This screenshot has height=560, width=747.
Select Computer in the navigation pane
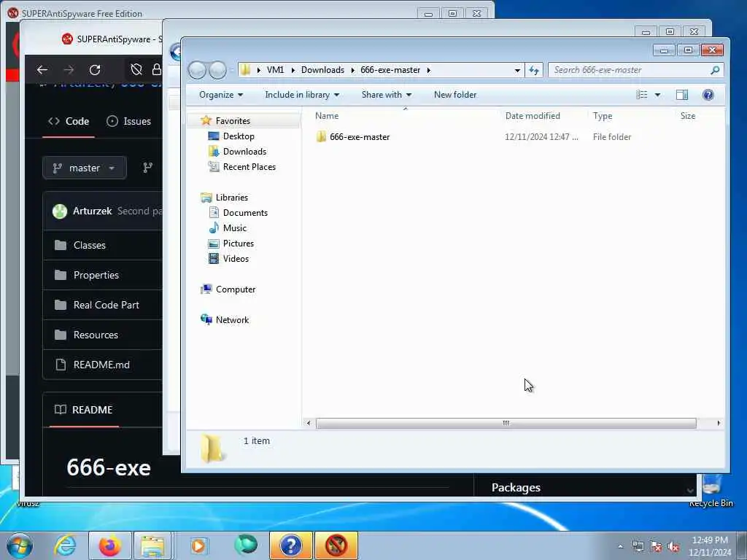click(236, 289)
